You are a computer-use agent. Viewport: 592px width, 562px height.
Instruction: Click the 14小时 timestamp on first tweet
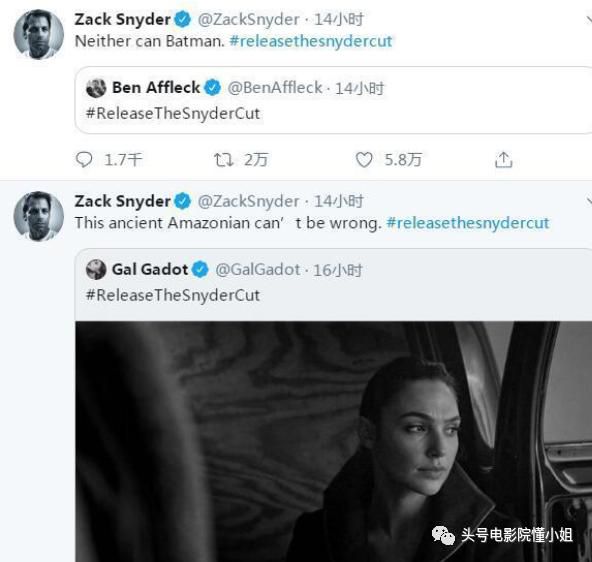coord(339,19)
